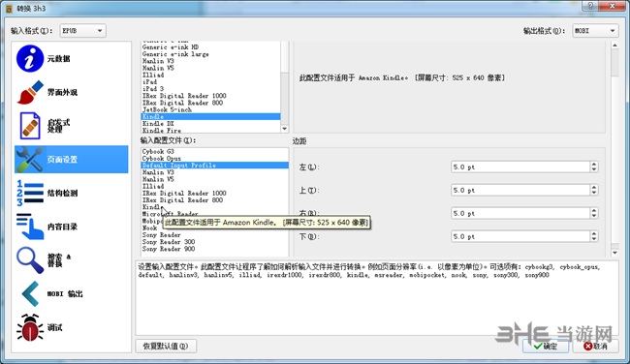Select IRex Digital Reader 800 input profile
Image resolution: width=630 pixels, height=364 pixels.
214,199
